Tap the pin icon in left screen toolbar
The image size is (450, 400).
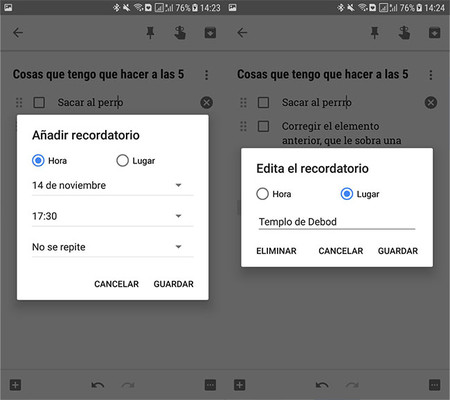[150, 33]
